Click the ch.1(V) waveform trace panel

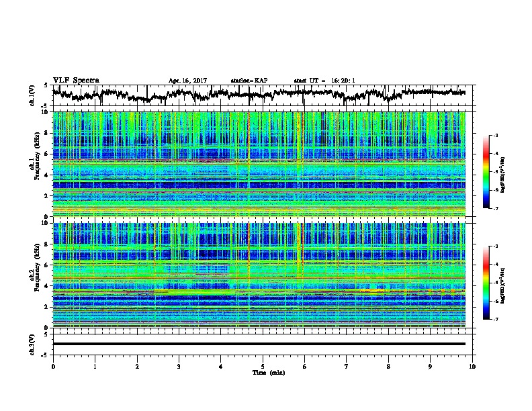(x=264, y=95)
